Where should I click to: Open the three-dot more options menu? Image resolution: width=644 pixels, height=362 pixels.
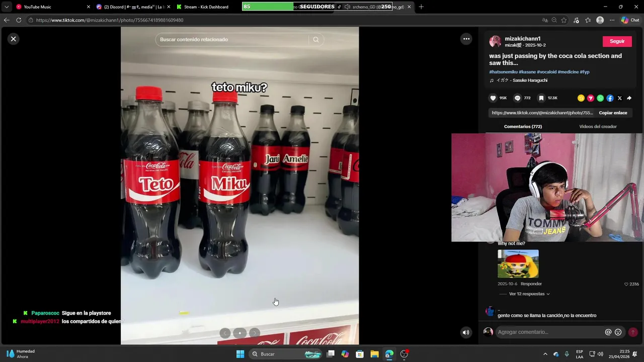[466, 39]
